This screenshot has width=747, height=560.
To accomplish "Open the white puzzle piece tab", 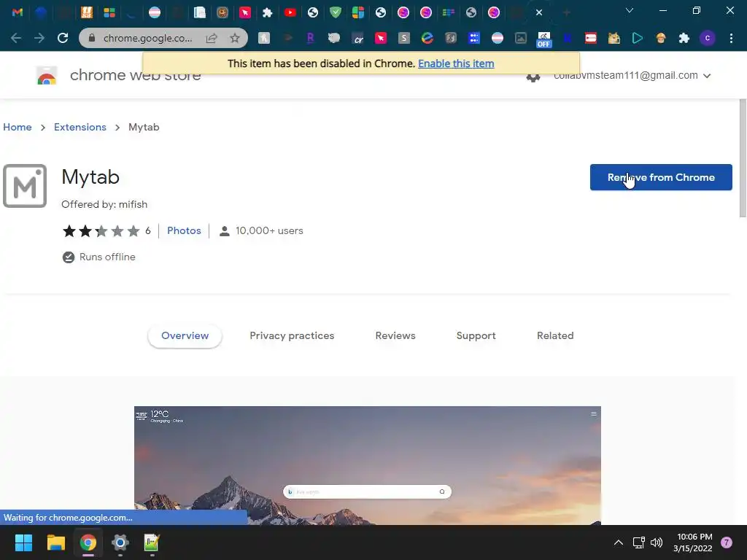I will point(267,12).
